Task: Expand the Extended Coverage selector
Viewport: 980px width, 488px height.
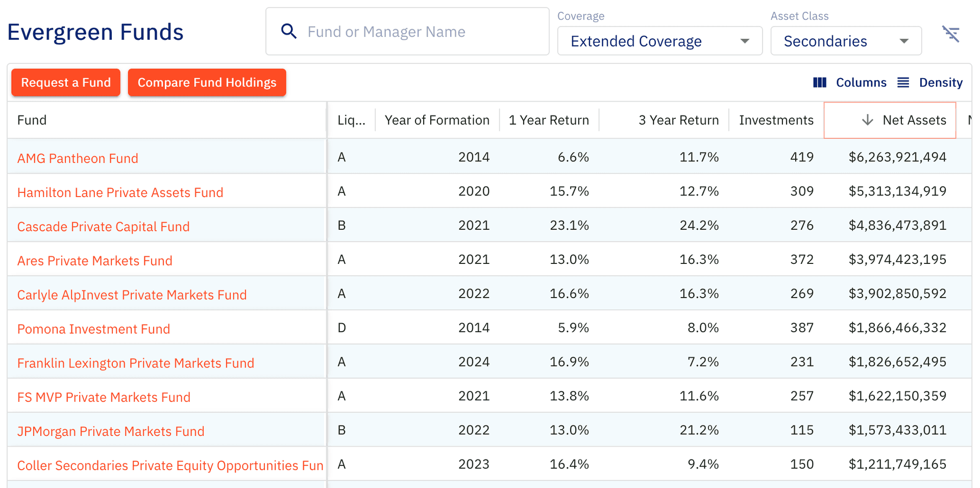Action: 745,41
